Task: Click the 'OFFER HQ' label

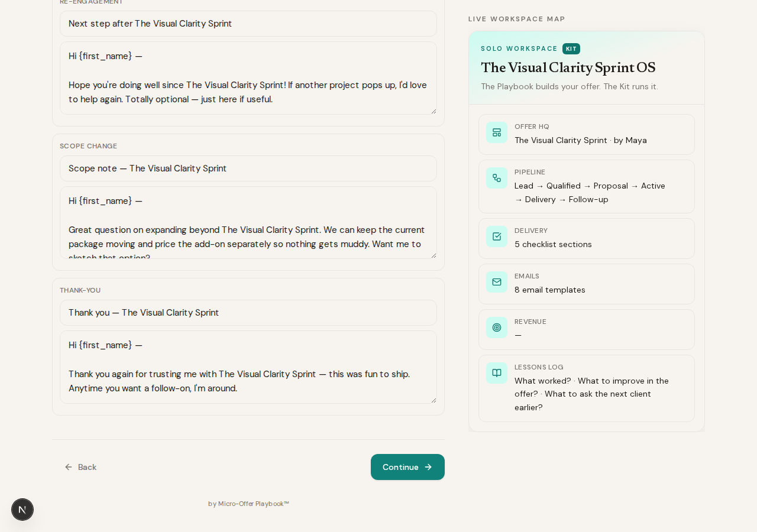Action: click(x=532, y=126)
